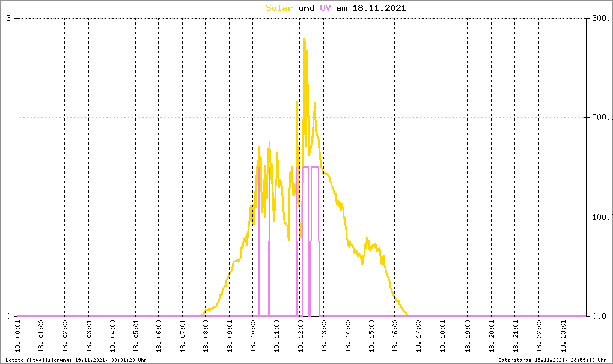Click the 300.0 value on right axis
This screenshot has height=364, width=613.
(600, 19)
